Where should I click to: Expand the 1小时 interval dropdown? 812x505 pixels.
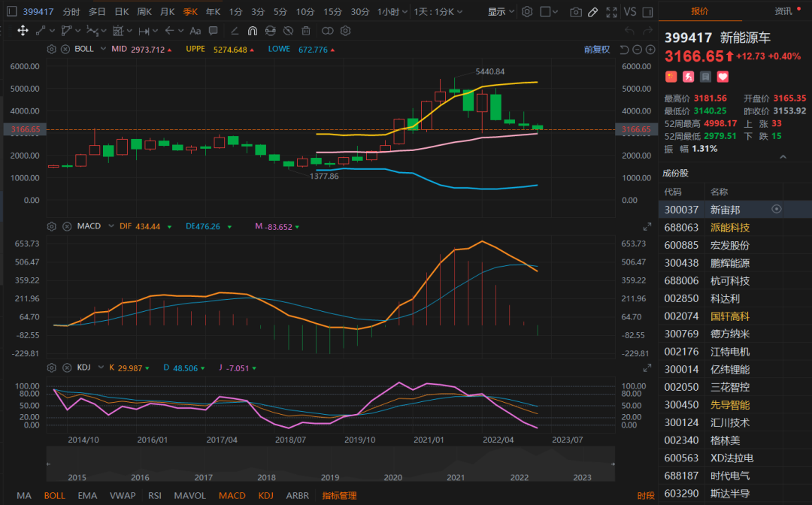pos(392,12)
